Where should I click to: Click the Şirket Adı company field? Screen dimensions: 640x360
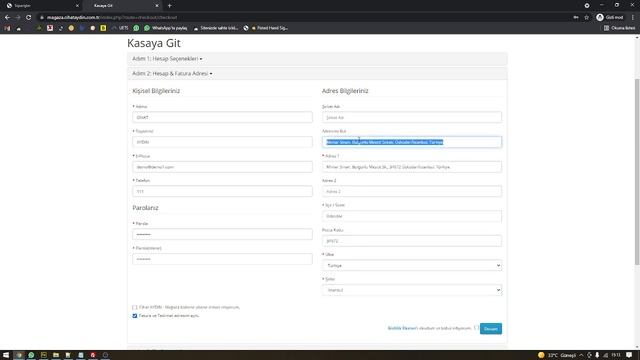click(412, 117)
